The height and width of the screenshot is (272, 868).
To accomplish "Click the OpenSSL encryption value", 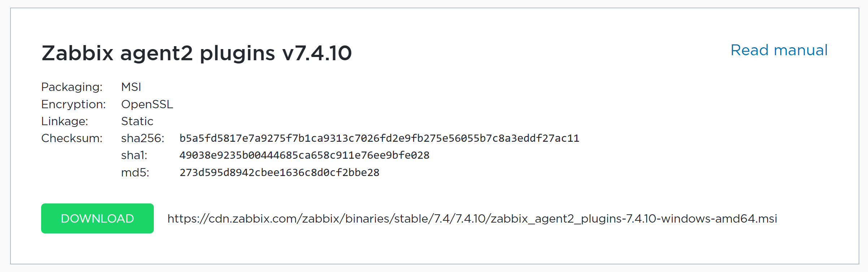I will point(147,104).
